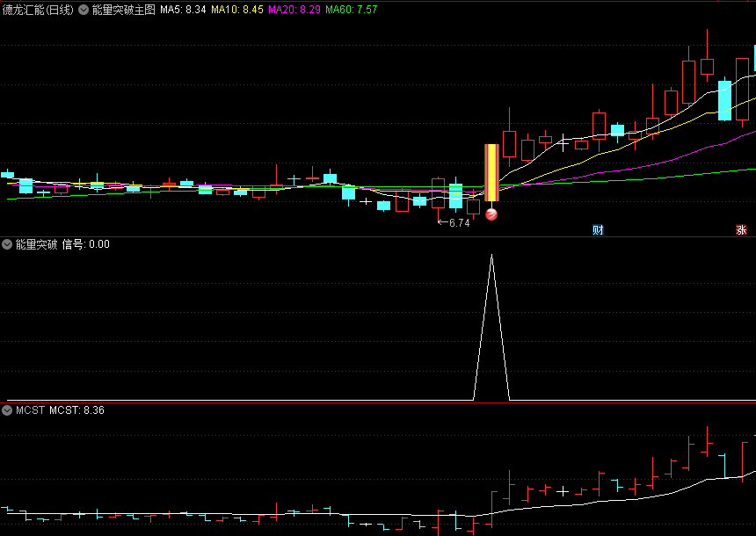Open the main chart indicator dropdown arrow
Screen dimensions: 756x536
[x=84, y=10]
